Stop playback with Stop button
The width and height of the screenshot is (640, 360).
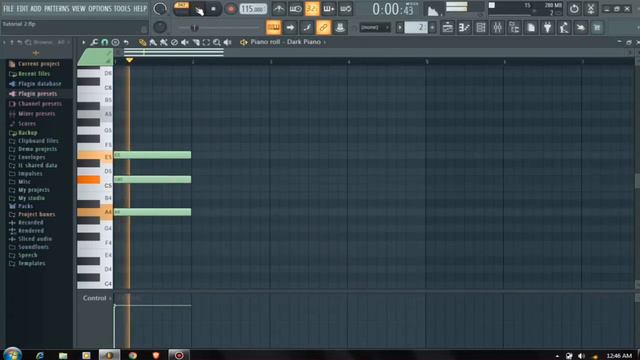pos(213,9)
